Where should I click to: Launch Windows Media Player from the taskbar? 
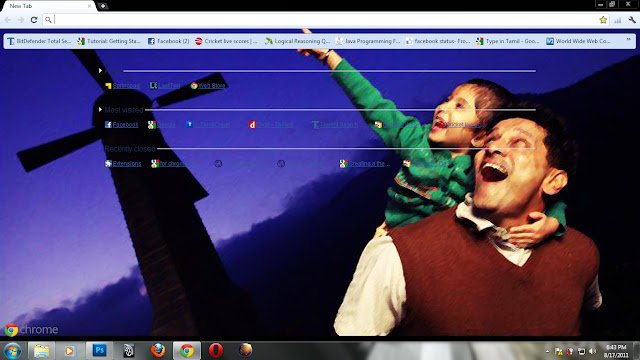point(69,351)
